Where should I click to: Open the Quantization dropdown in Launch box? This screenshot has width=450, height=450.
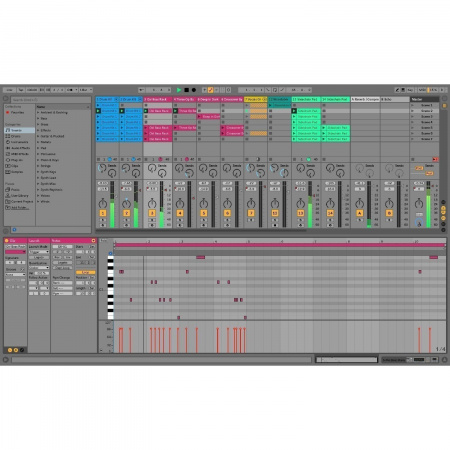point(39,268)
